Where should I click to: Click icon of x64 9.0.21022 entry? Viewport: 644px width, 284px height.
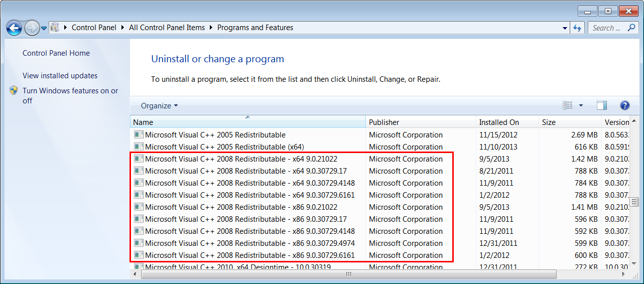point(139,159)
